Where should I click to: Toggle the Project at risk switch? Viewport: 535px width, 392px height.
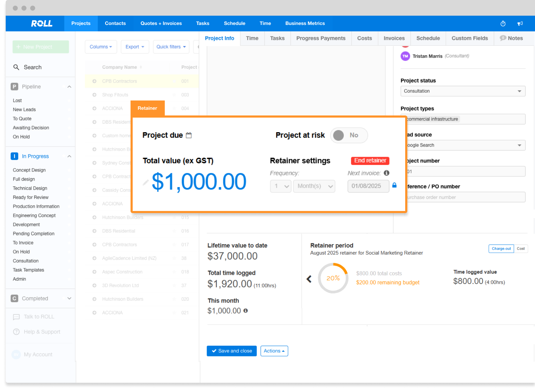click(x=348, y=135)
